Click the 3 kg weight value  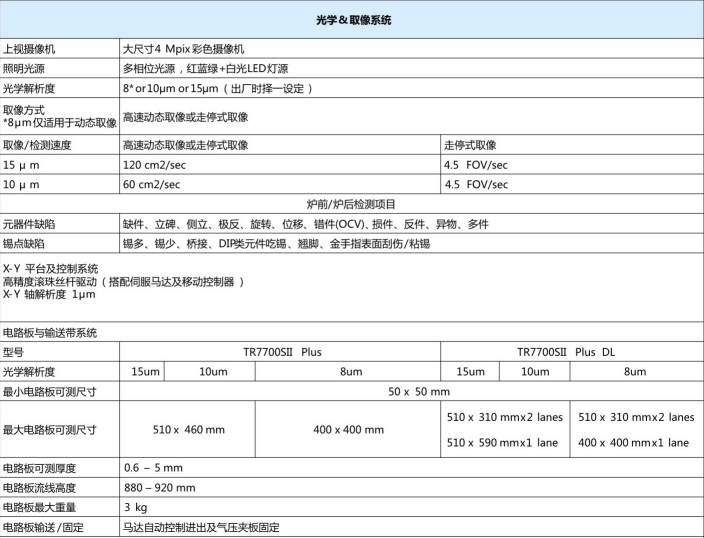point(134,508)
